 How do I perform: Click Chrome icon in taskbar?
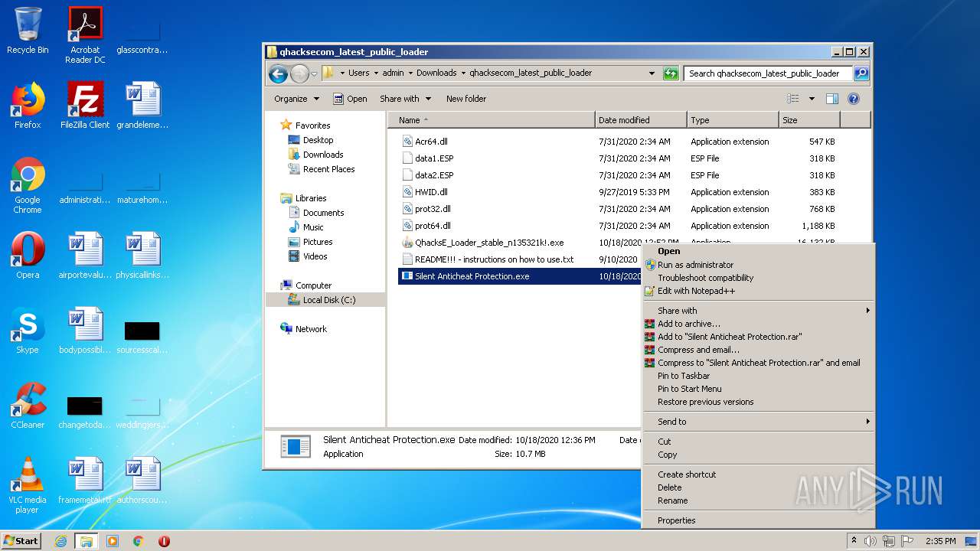pyautogui.click(x=139, y=541)
